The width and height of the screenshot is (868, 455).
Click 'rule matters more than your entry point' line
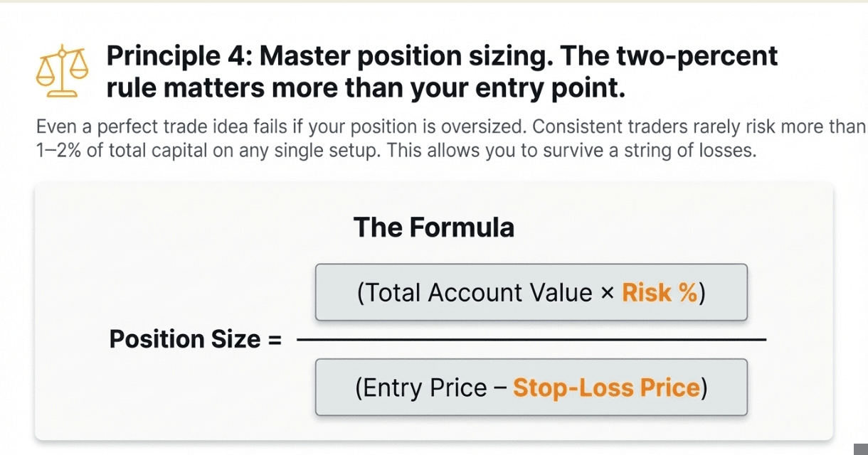366,88
